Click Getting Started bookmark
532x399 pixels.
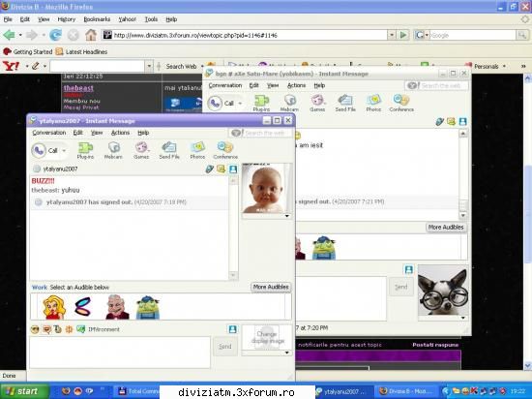click(x=28, y=51)
